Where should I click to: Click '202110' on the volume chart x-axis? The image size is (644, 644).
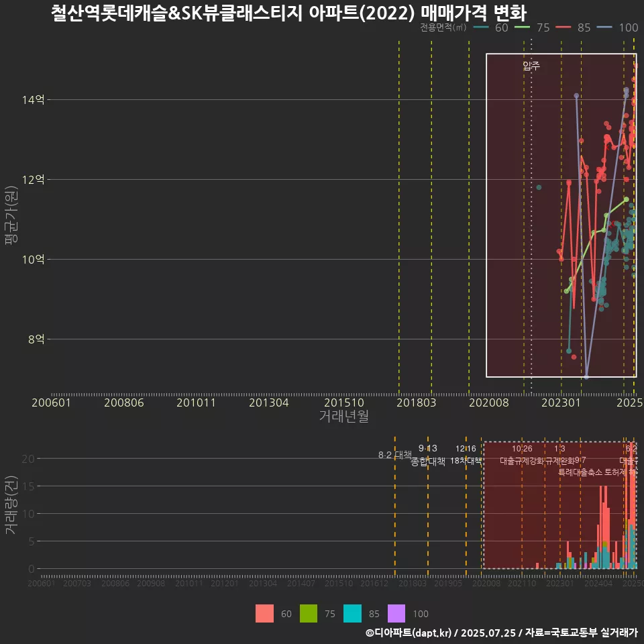click(x=522, y=583)
